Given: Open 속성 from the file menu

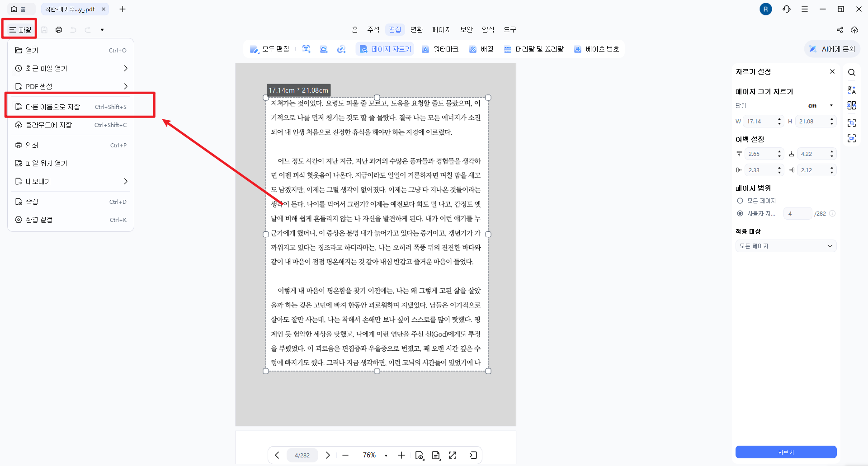Looking at the screenshot, I should point(71,202).
